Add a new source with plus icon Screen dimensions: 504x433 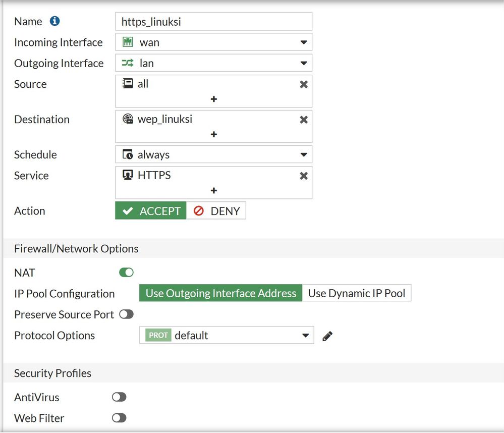tap(214, 99)
